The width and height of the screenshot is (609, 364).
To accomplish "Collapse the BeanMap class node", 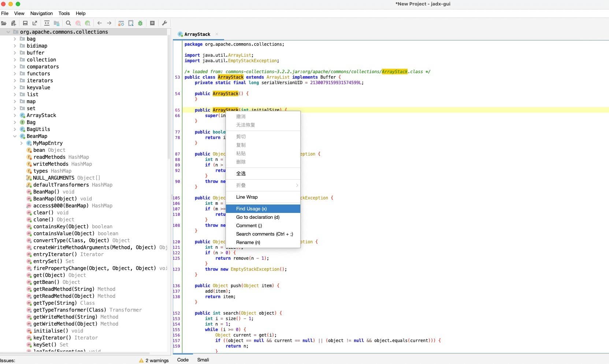I will pyautogui.click(x=15, y=136).
